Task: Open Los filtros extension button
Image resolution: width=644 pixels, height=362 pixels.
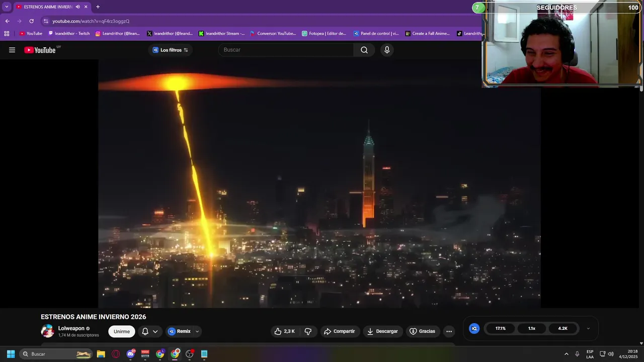Action: point(170,50)
